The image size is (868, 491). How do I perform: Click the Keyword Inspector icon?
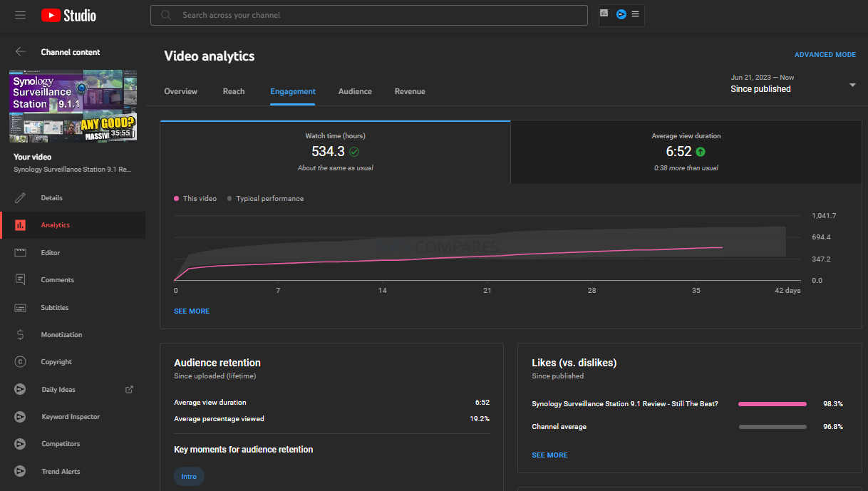(20, 417)
